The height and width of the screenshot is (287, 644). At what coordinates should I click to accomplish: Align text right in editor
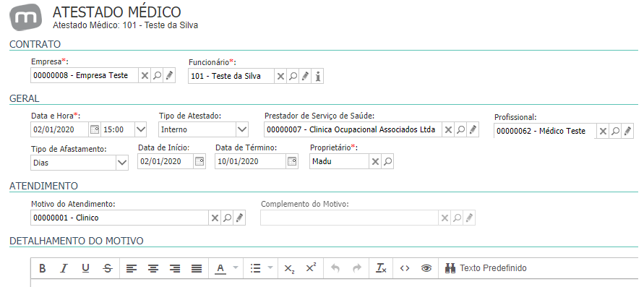(175, 268)
